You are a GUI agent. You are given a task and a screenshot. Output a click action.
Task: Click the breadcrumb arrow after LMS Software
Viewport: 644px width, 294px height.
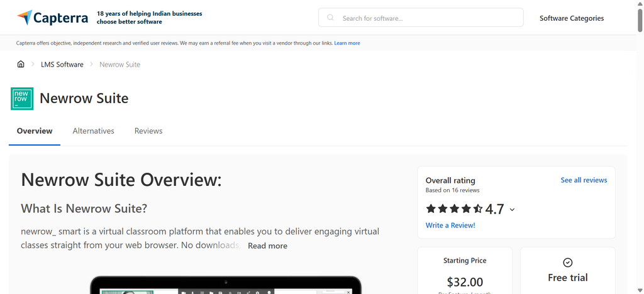pyautogui.click(x=92, y=64)
